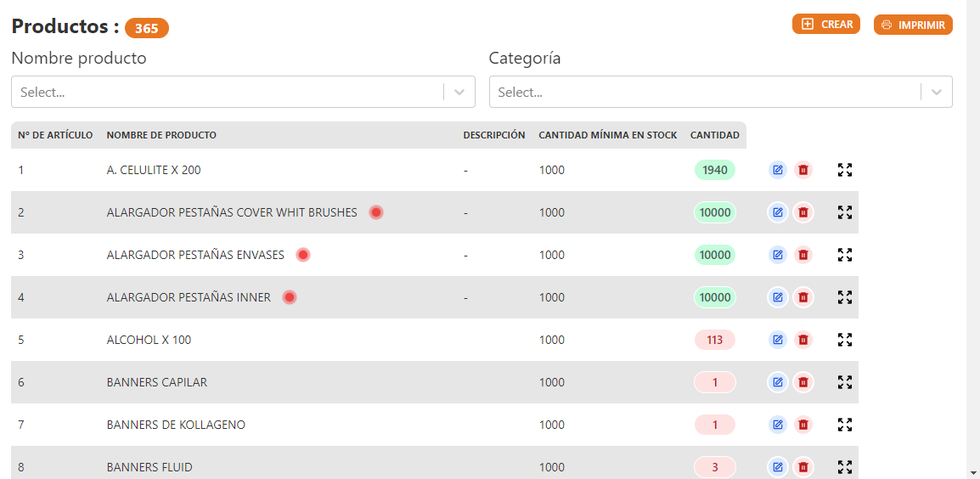Click the scrollbar down arrow
This screenshot has width=980, height=479.
click(972, 472)
